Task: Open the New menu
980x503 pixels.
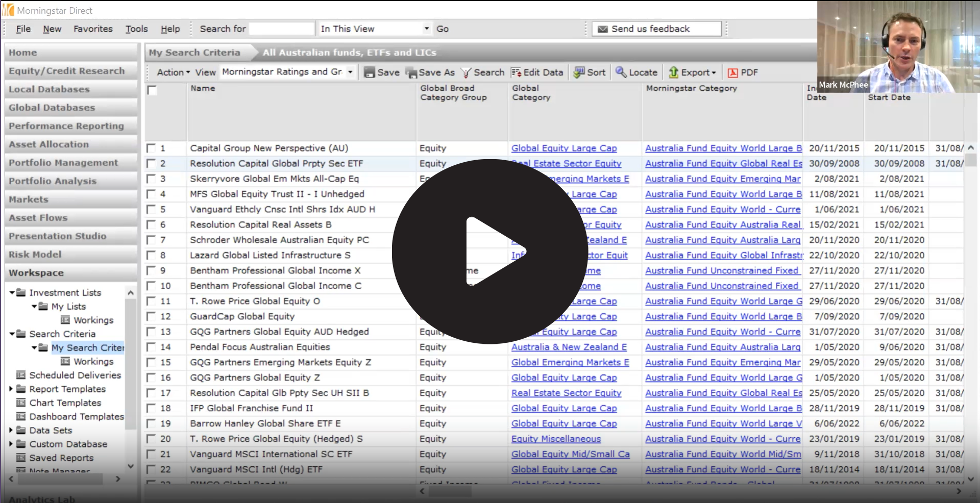Action: [52, 29]
